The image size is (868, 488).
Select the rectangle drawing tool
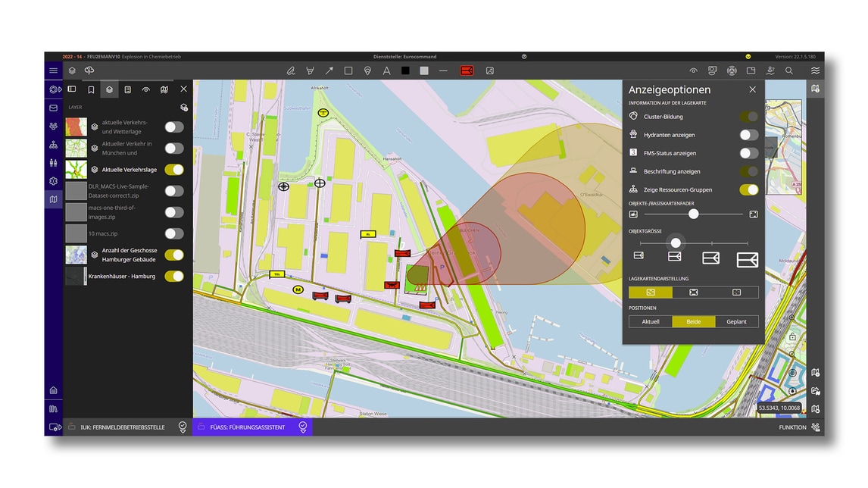click(x=348, y=70)
